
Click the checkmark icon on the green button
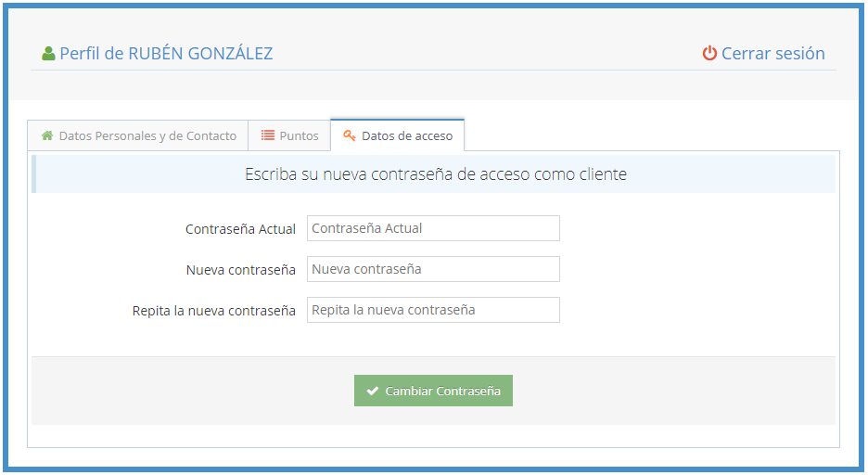coord(373,392)
